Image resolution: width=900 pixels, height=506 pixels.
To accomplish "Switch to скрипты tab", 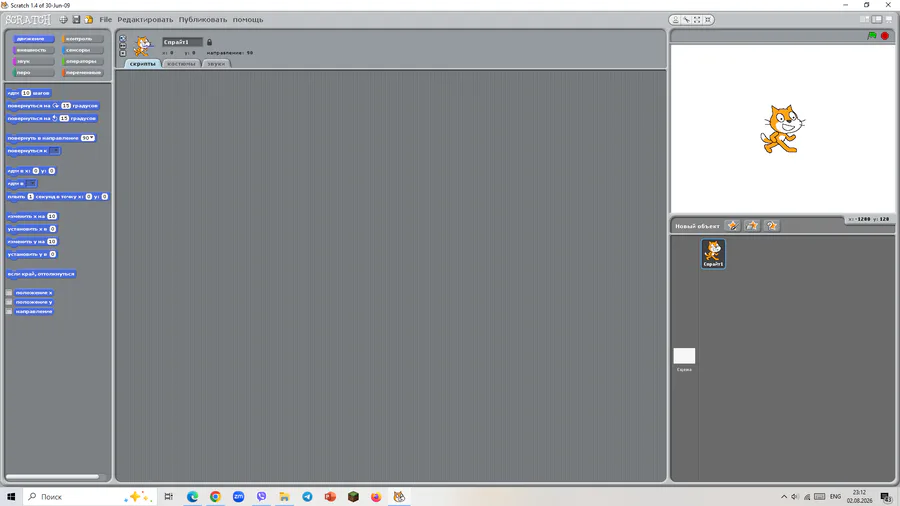I will coord(142,64).
